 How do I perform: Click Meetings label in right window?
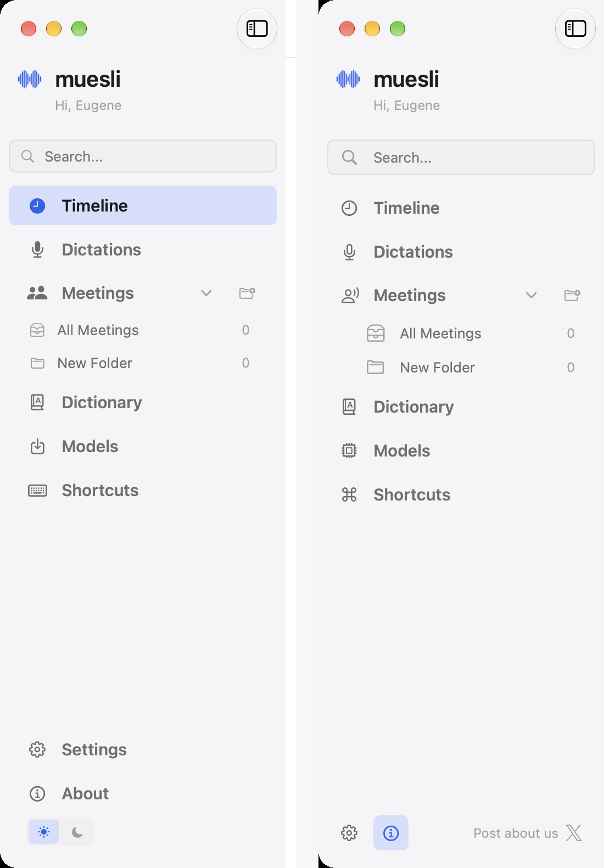tap(410, 296)
